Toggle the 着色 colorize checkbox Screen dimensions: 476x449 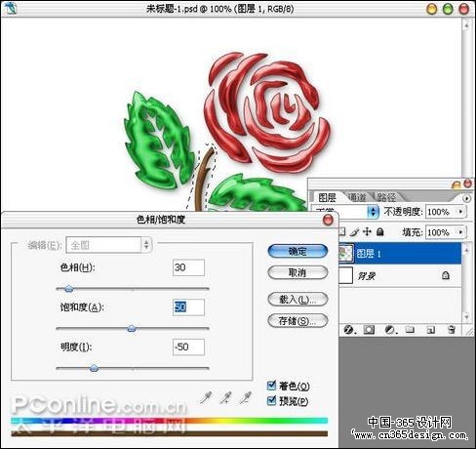pos(271,386)
